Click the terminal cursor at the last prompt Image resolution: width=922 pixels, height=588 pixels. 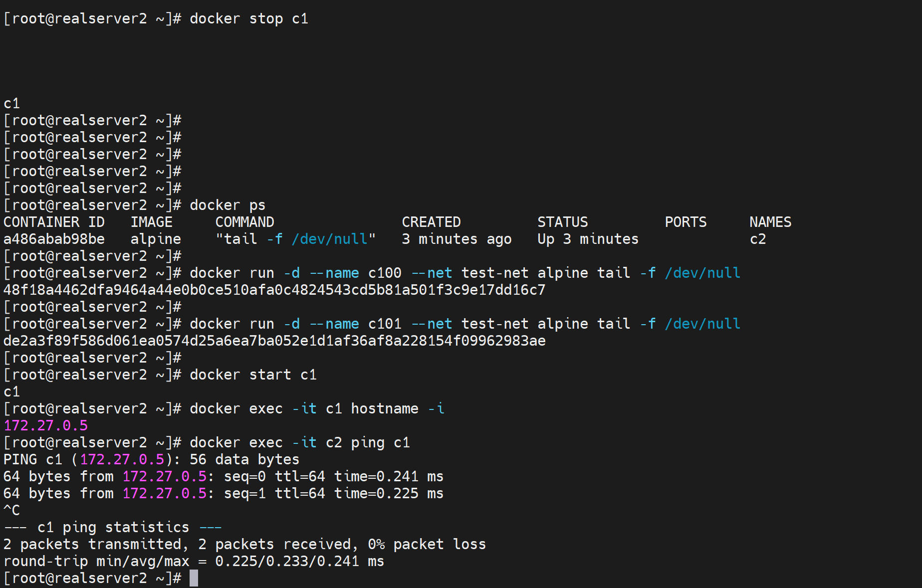tap(194, 579)
